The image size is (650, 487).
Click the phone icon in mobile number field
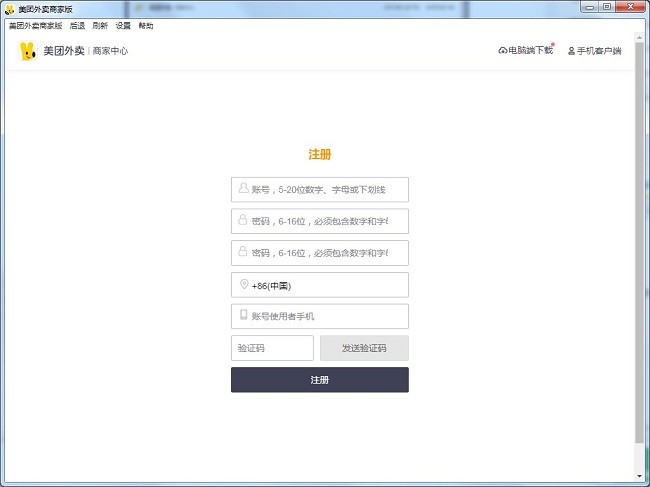[x=243, y=316]
